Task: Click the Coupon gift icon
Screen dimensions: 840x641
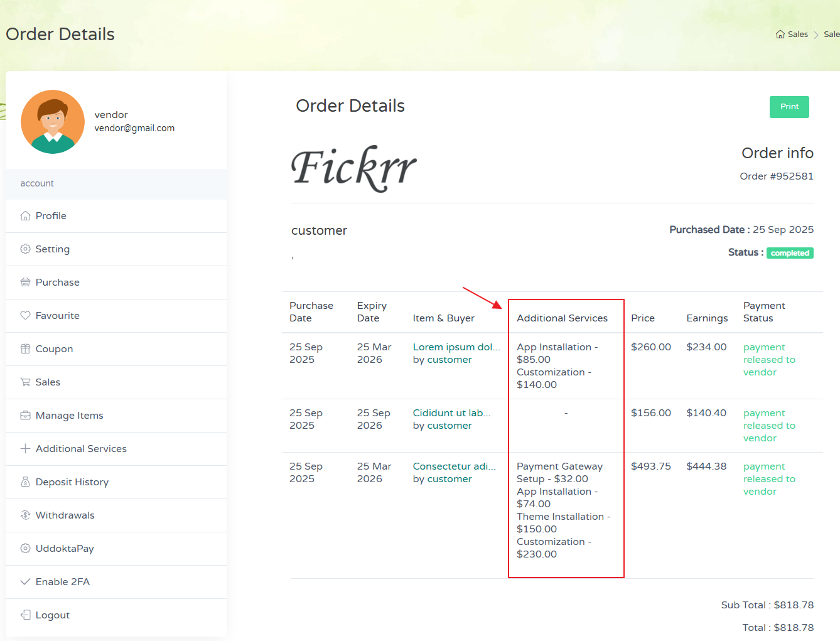Action: tap(25, 349)
